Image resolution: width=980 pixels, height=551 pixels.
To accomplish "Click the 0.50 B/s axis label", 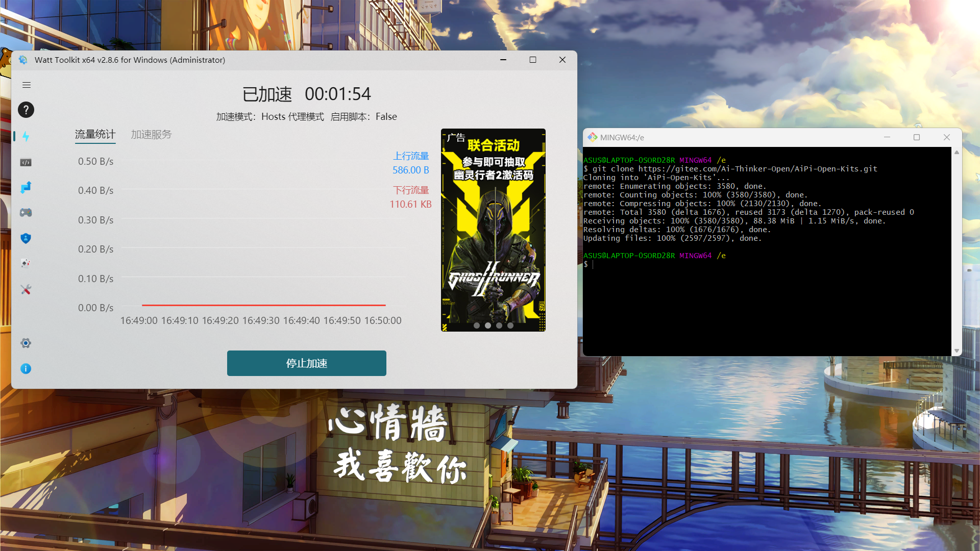I will [95, 162].
